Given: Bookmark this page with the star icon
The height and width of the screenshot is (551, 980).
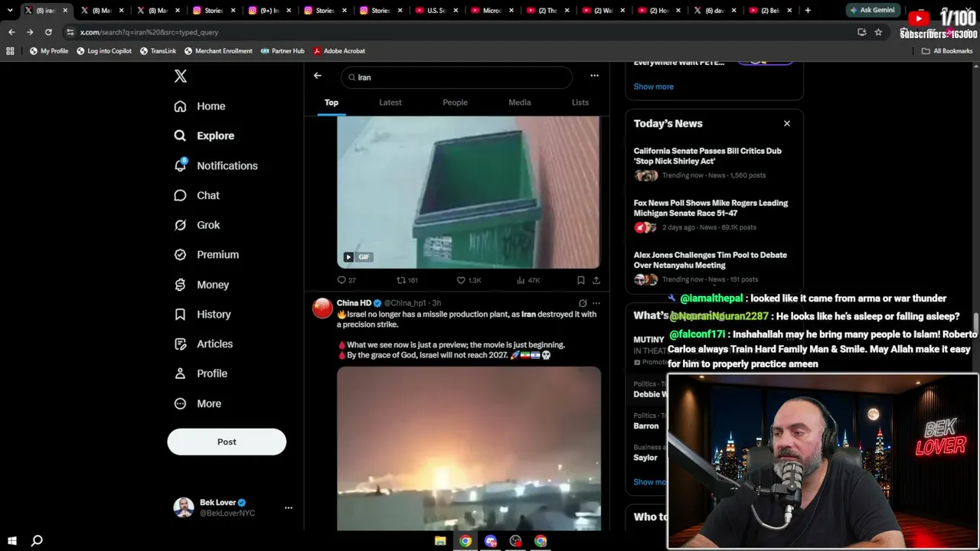Looking at the screenshot, I should 878,32.
